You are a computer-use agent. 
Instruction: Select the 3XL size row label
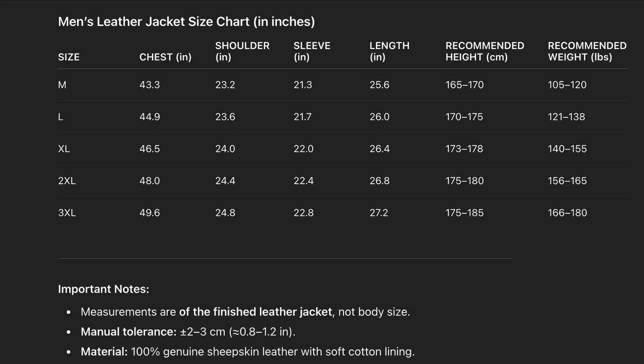pos(67,213)
